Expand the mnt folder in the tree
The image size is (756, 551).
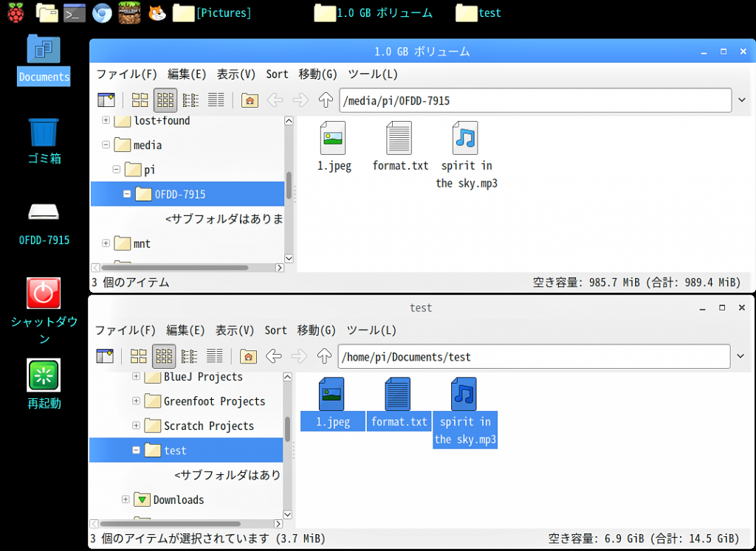click(x=106, y=243)
